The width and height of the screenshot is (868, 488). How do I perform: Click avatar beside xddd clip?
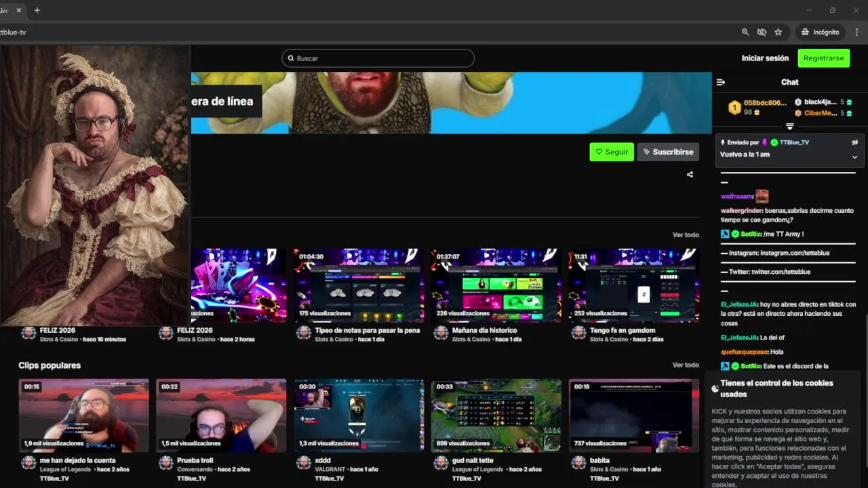[x=303, y=463]
